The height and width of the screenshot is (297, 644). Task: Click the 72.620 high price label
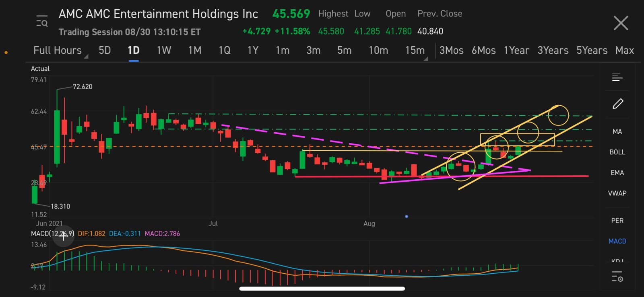point(83,87)
